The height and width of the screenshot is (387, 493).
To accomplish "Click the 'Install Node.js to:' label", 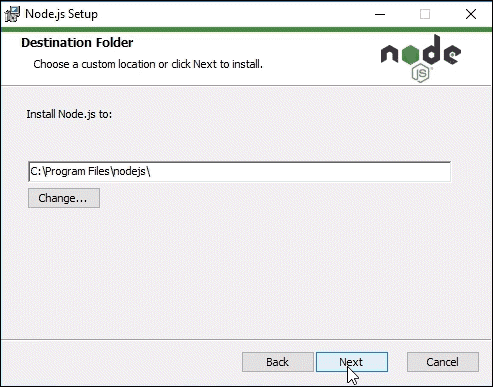I will click(69, 114).
